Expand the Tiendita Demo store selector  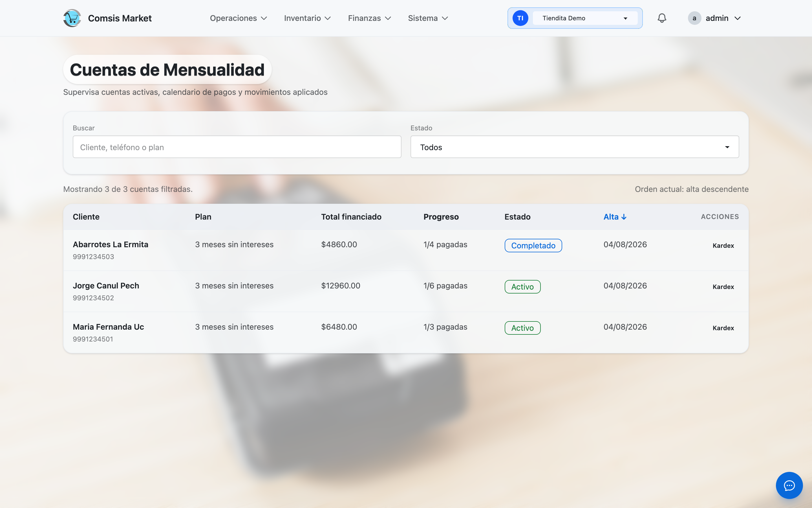pos(585,18)
